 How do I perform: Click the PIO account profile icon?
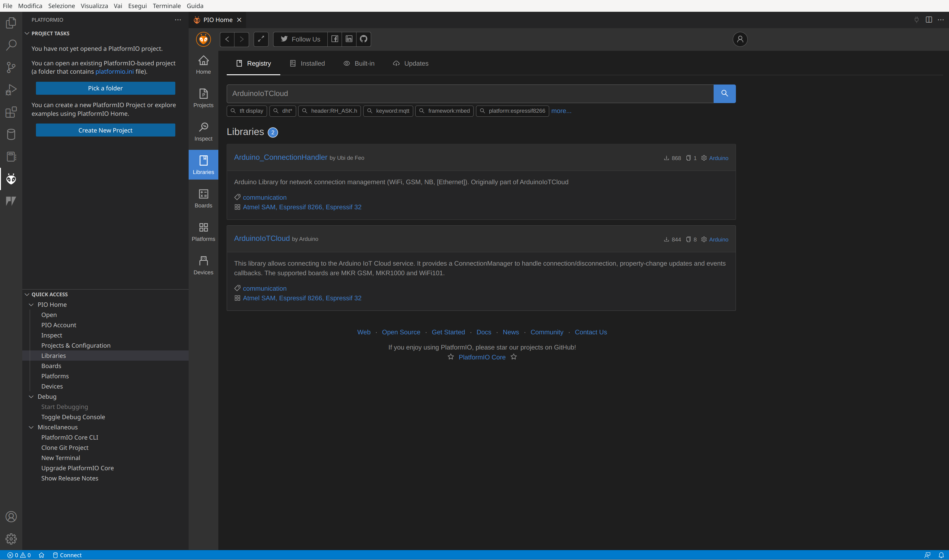(740, 39)
